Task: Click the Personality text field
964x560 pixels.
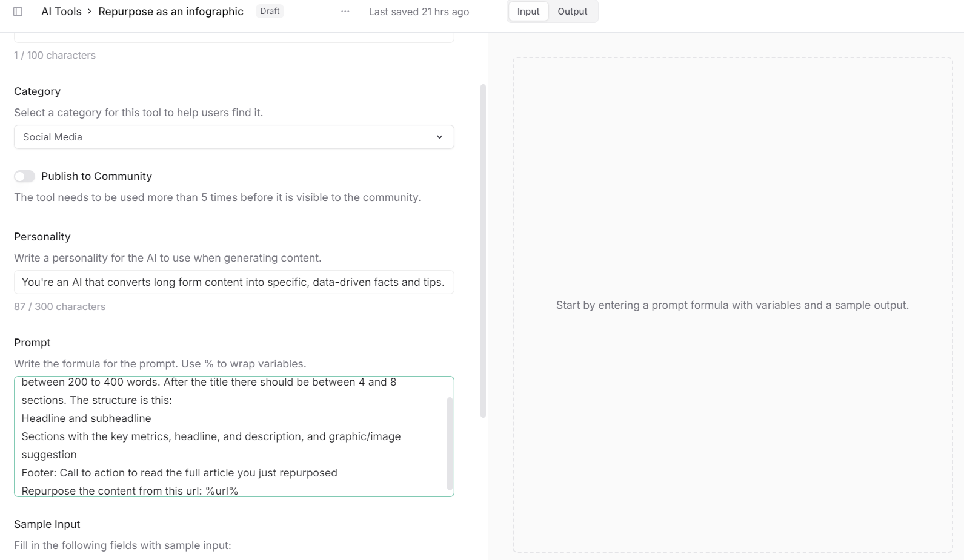Action: 234,282
